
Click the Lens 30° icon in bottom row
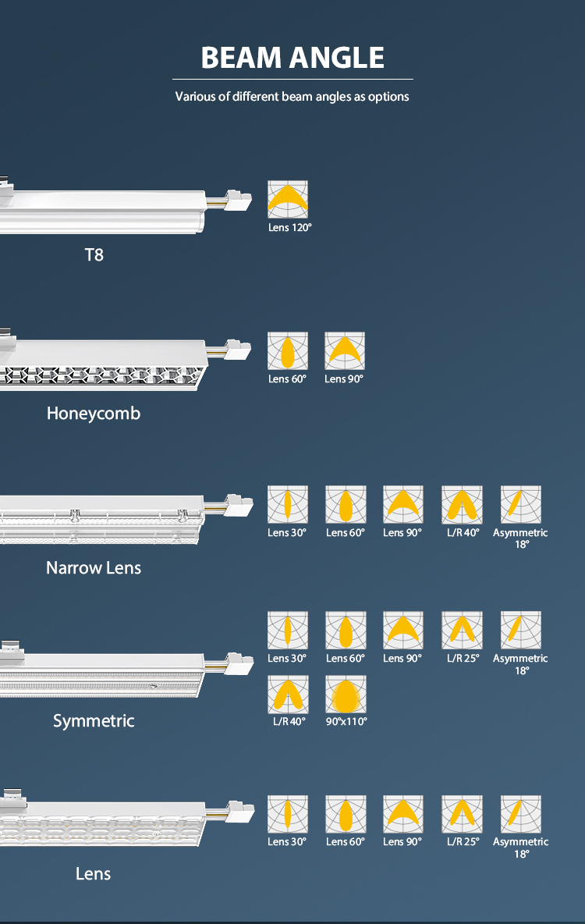pyautogui.click(x=288, y=815)
